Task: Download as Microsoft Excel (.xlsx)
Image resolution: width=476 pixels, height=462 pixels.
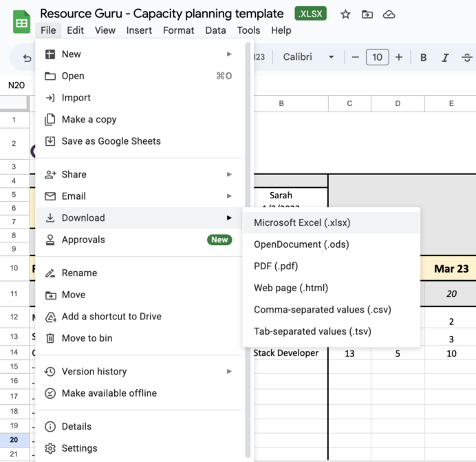Action: coord(331,223)
